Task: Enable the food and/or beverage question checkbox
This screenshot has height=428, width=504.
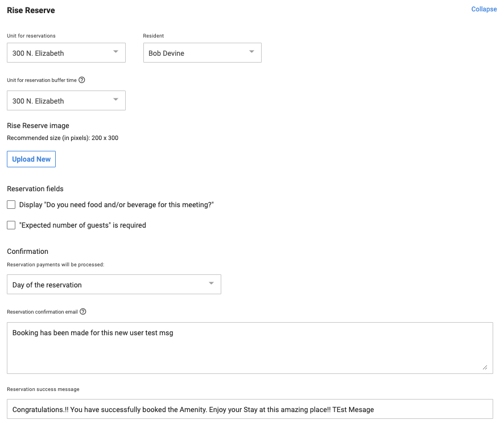Action: [11, 205]
